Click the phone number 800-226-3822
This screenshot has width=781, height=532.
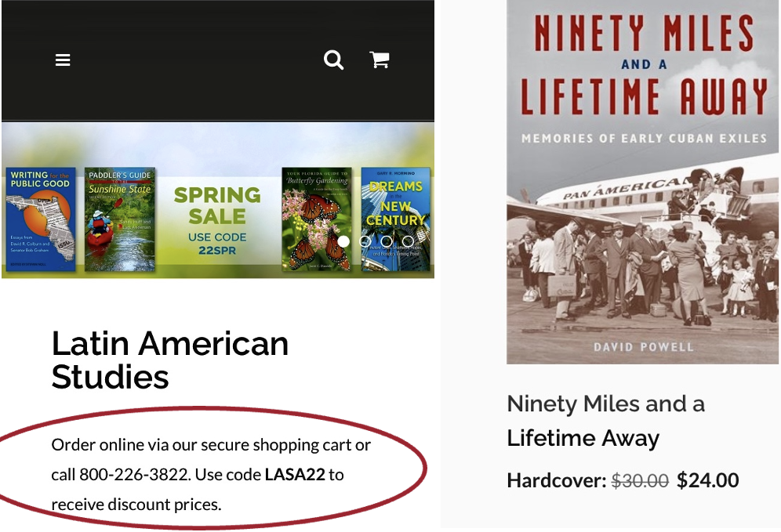coord(134,474)
